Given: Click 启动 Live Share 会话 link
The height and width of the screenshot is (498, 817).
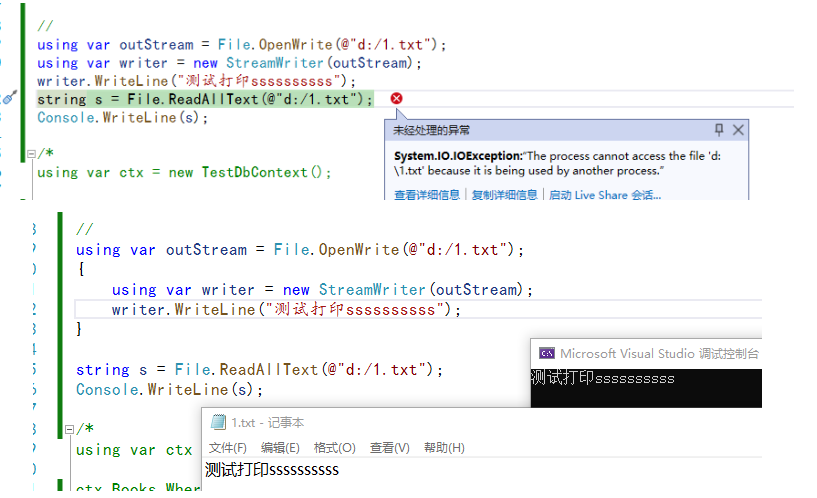Looking at the screenshot, I should pos(603,195).
